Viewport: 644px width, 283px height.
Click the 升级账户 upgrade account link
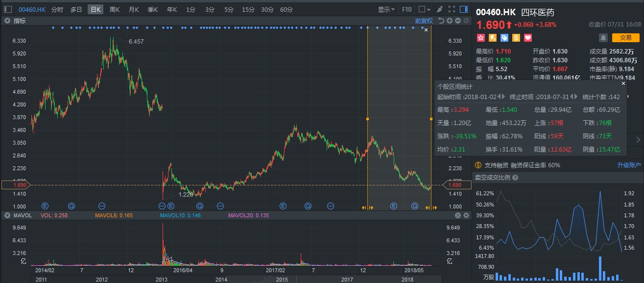629,165
